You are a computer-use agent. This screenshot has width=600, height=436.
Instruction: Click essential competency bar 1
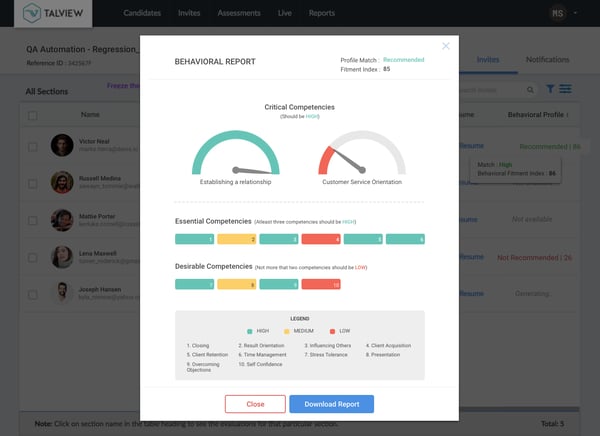pyautogui.click(x=194, y=239)
